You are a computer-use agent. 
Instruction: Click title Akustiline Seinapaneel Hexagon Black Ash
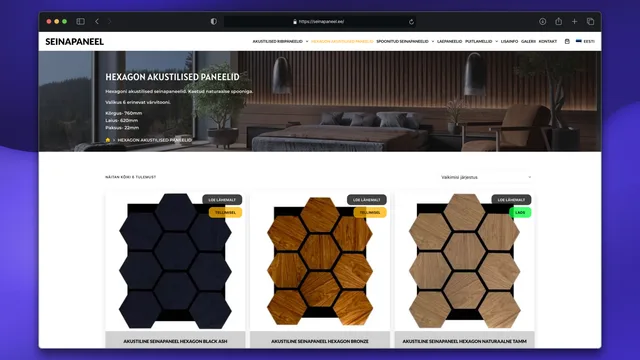pos(176,341)
